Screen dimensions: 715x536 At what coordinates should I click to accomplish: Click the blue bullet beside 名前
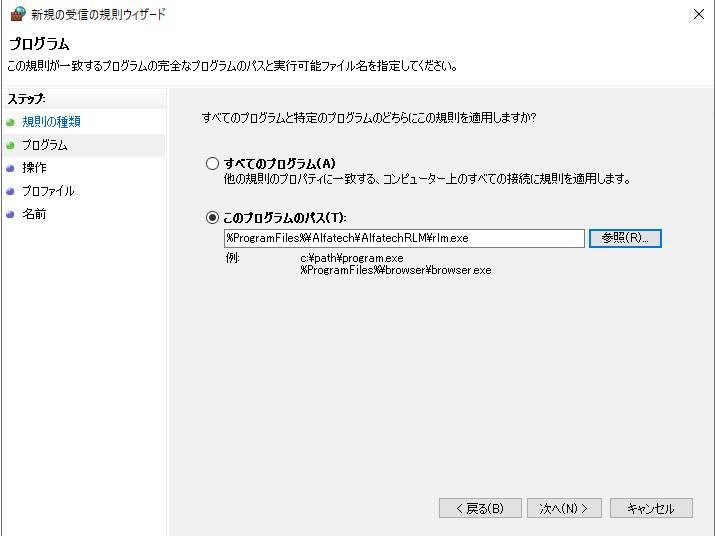pyautogui.click(x=10, y=214)
